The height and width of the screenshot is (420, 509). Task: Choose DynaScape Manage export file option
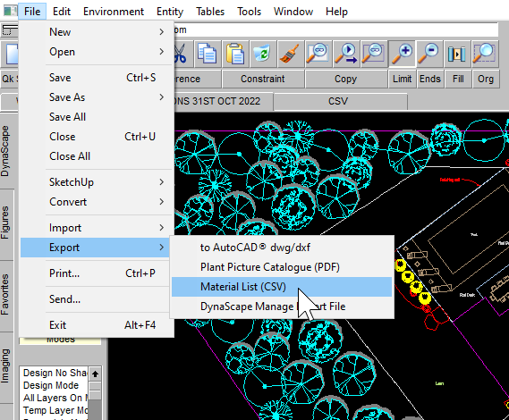click(x=282, y=307)
